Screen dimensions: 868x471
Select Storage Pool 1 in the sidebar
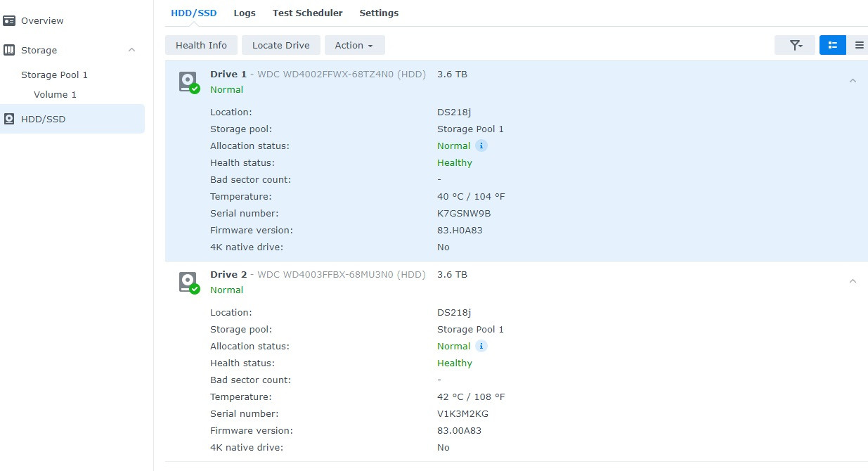[x=55, y=75]
